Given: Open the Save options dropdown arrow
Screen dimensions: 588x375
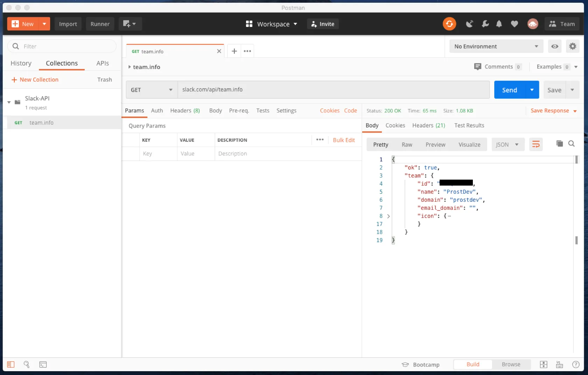Looking at the screenshot, I should [x=572, y=90].
